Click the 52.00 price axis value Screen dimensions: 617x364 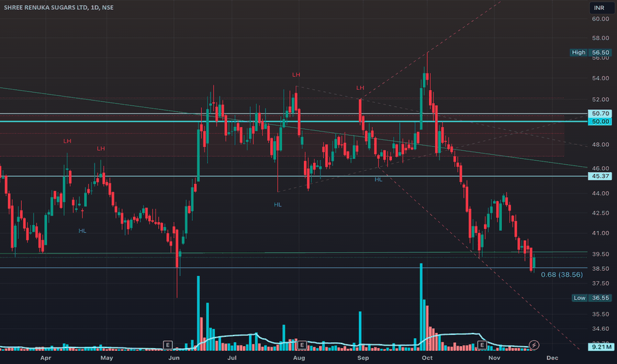[x=600, y=99]
